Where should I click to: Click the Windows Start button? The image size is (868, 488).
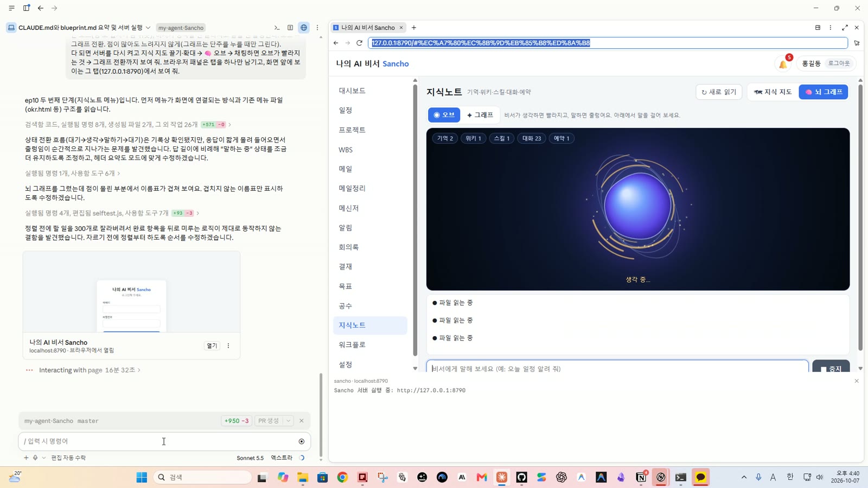pos(142,477)
